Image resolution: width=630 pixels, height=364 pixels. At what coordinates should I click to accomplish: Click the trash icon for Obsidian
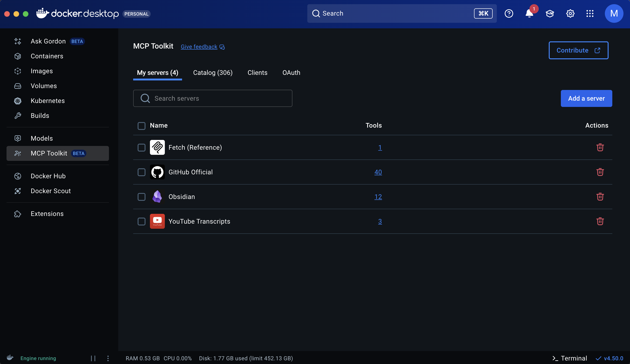(x=600, y=197)
